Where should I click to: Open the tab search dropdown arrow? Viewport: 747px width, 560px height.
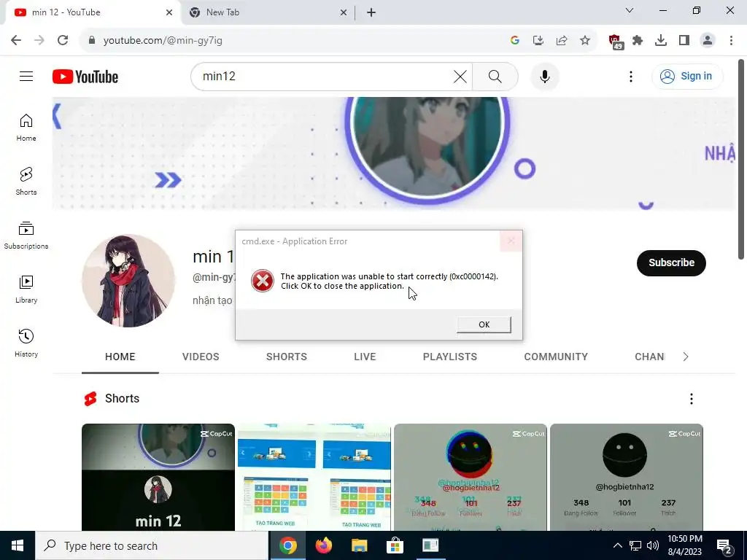click(630, 10)
